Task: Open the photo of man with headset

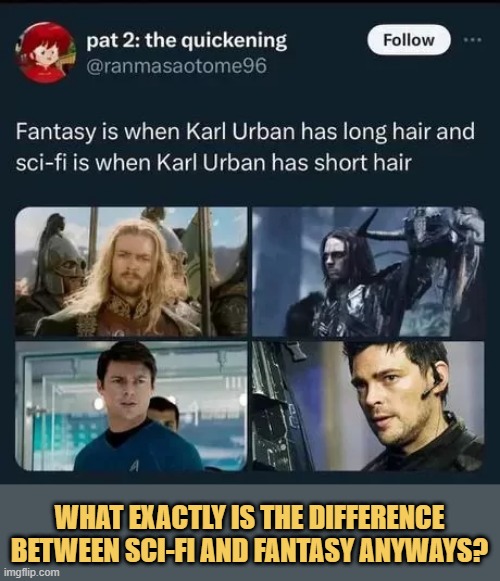Action: pyautogui.click(x=368, y=406)
